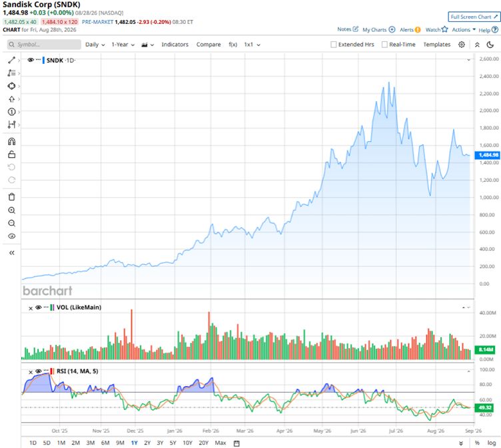This screenshot has height=448, width=501.
Task: Click the zoom out magnifier icon
Action: [x=11, y=223]
